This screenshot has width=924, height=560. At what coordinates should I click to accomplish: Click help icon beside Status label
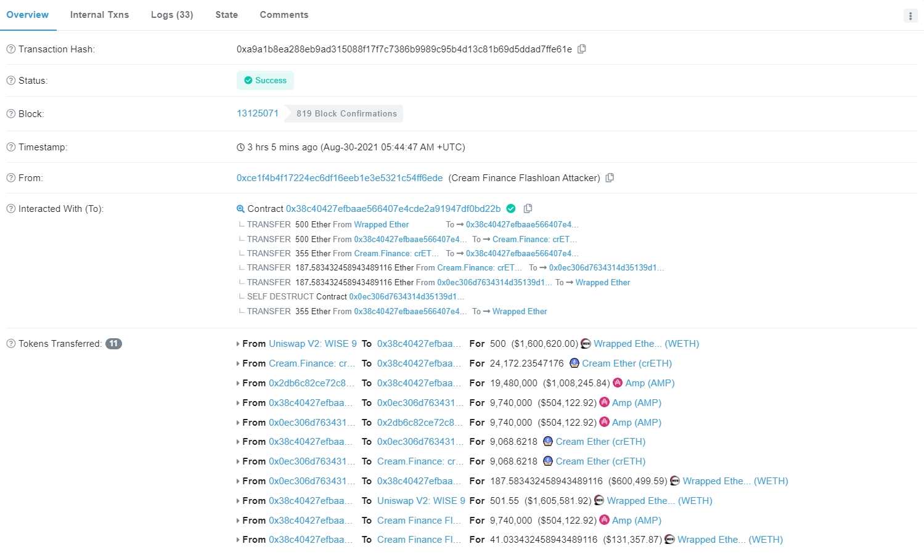point(10,80)
